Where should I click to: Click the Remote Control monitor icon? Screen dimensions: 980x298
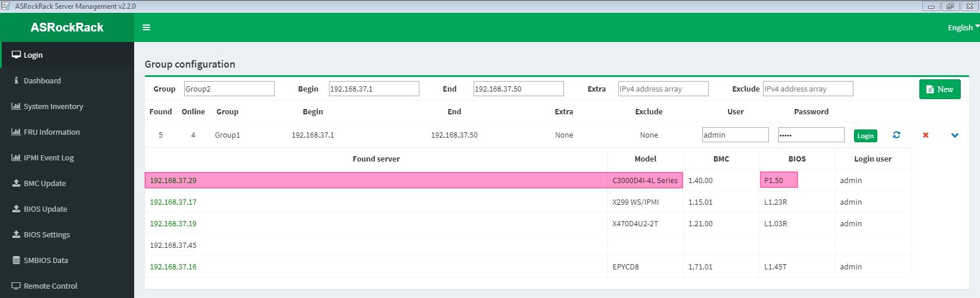(16, 286)
